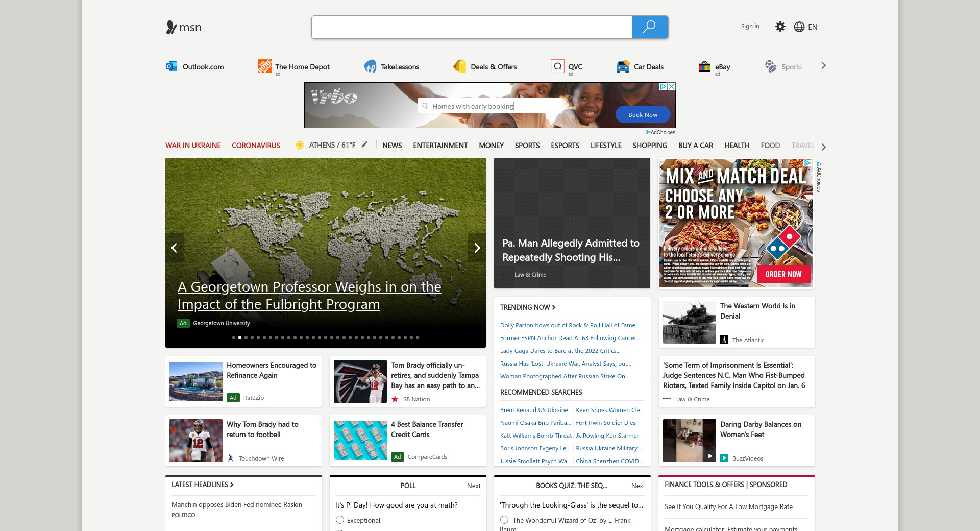This screenshot has height=531, width=980.
Task: Open settings via the gear icon
Action: point(780,27)
